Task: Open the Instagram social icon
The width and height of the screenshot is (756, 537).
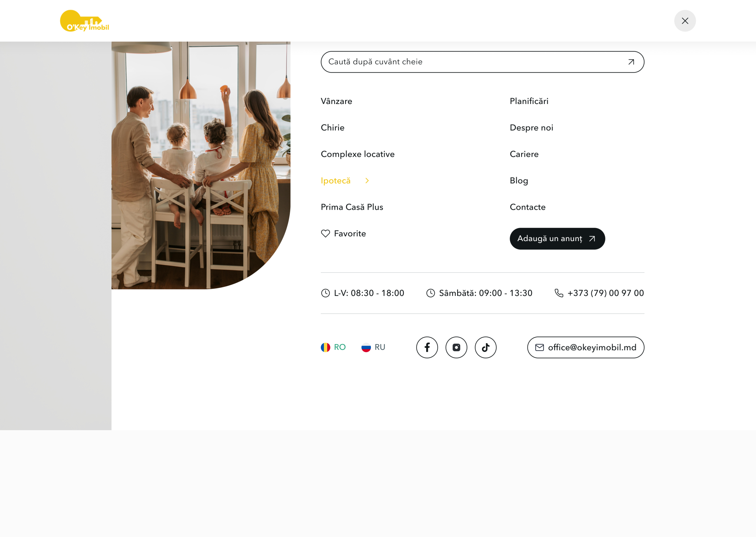Action: pyautogui.click(x=456, y=347)
